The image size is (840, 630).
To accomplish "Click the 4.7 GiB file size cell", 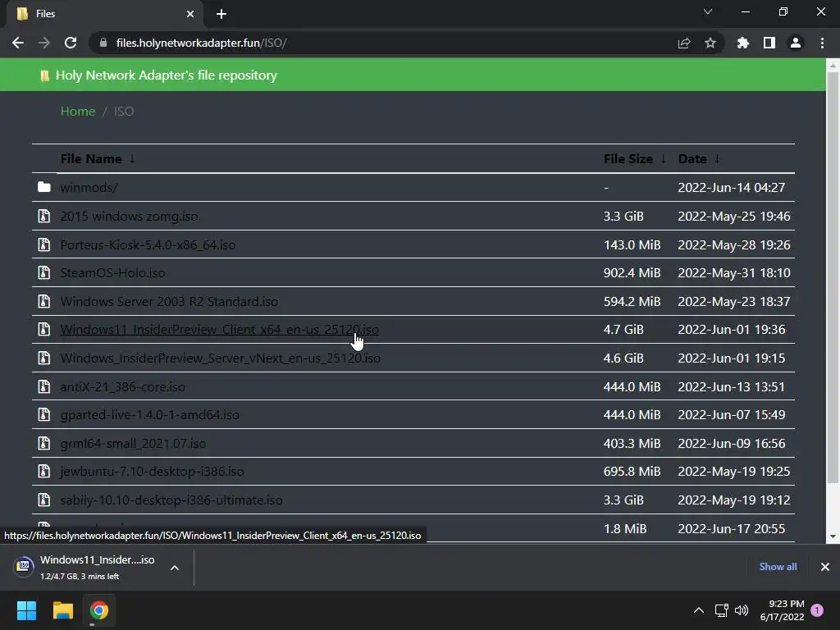I will click(623, 330).
